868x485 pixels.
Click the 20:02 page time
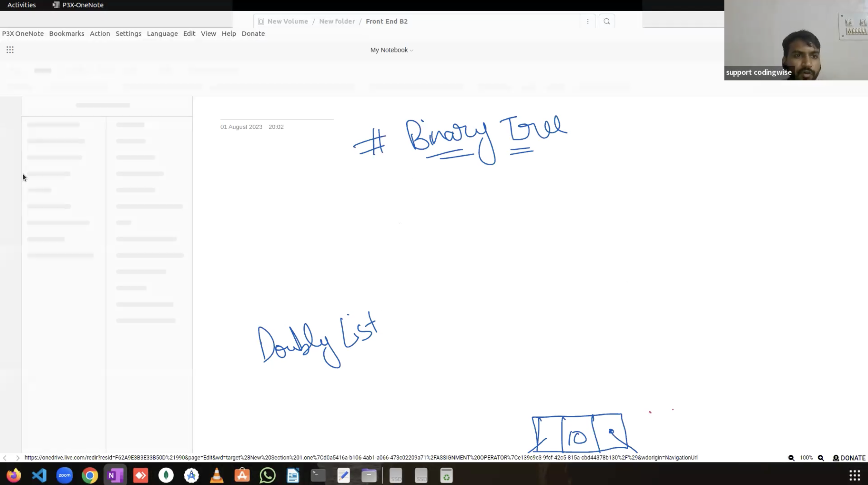(276, 127)
